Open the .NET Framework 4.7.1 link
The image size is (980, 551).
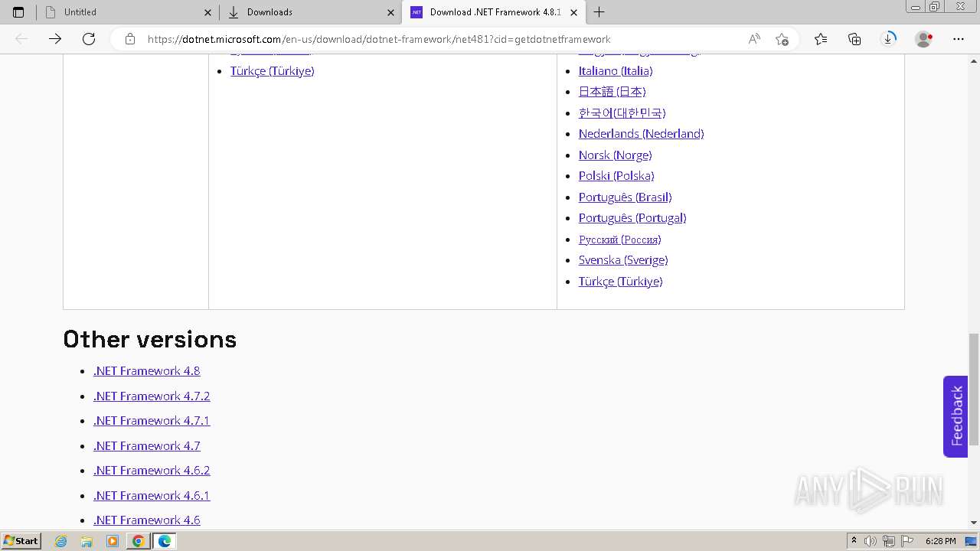tap(152, 421)
